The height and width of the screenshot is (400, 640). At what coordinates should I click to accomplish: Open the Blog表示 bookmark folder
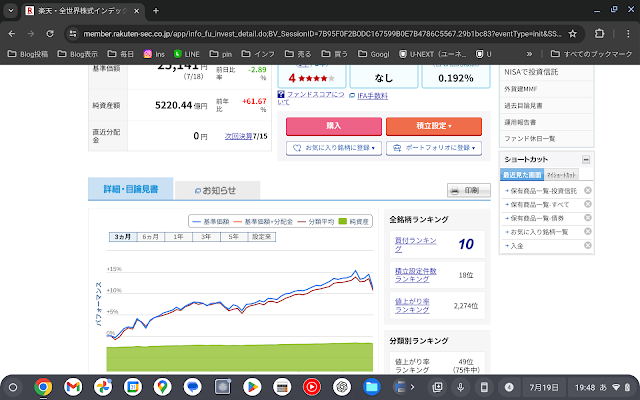pyautogui.click(x=78, y=54)
